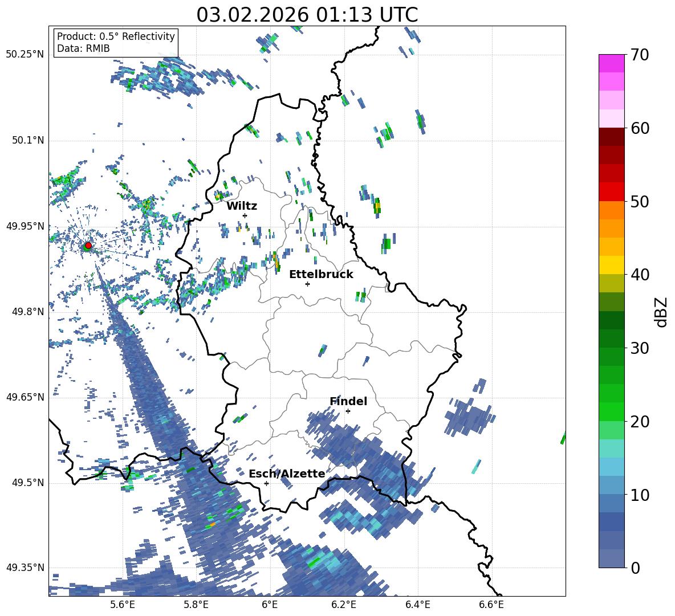
Task: Click the Ettelbruck city label
Action: pyautogui.click(x=321, y=275)
